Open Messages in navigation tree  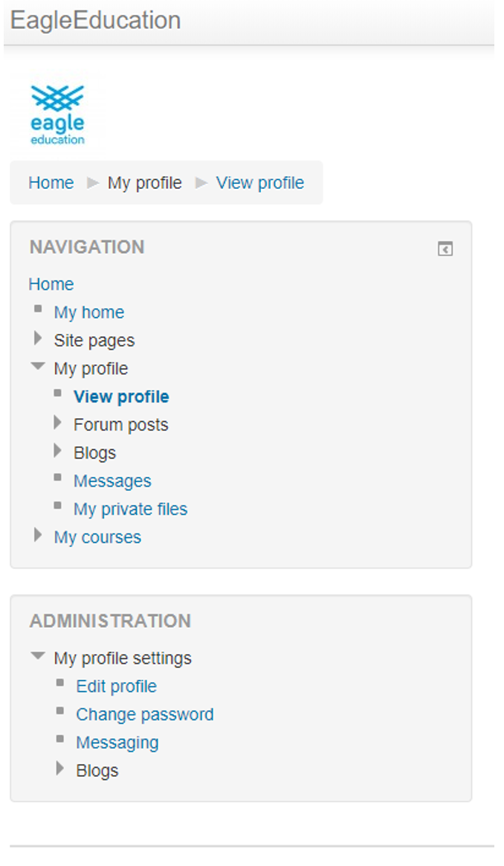tap(112, 481)
